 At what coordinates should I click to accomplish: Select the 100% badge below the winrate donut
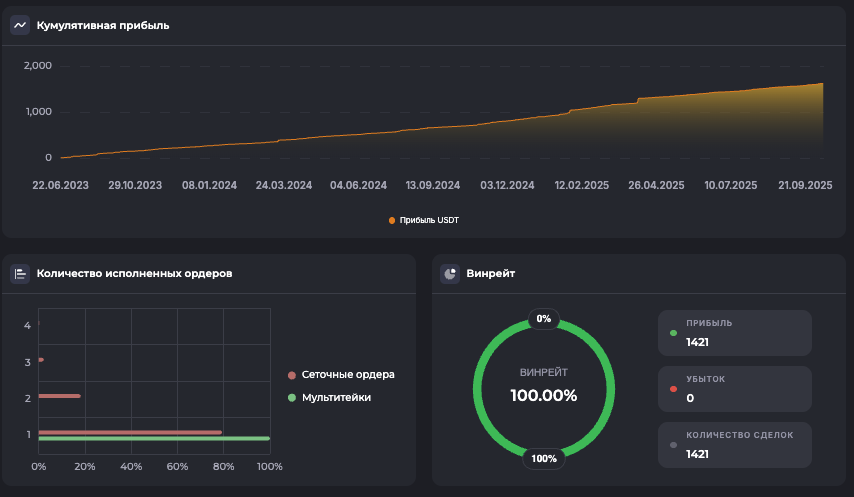544,459
